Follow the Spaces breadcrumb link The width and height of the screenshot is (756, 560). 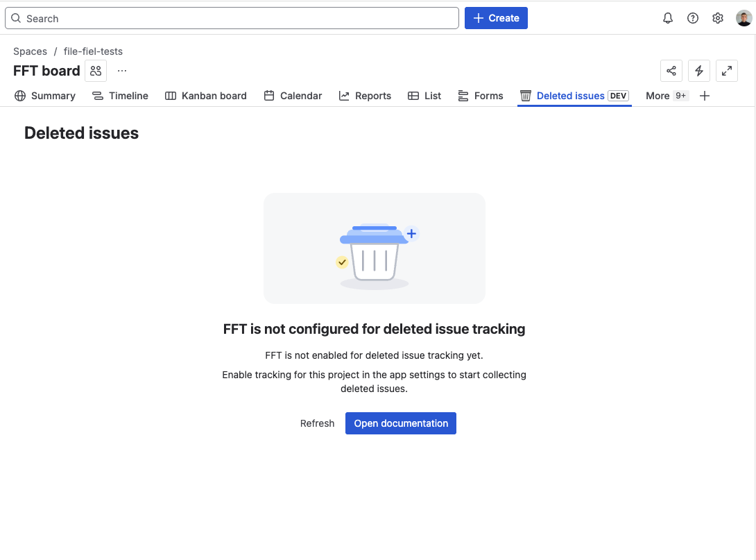coord(30,51)
